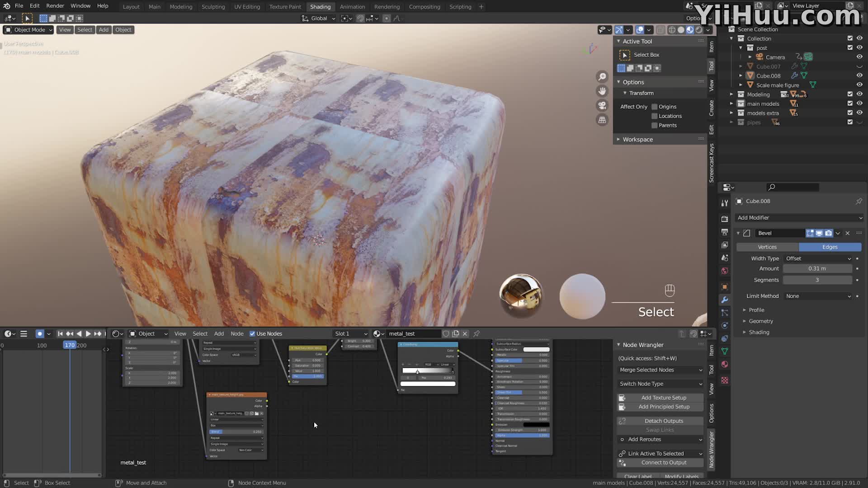
Task: Open Object properties orange square tab
Action: coord(725,287)
